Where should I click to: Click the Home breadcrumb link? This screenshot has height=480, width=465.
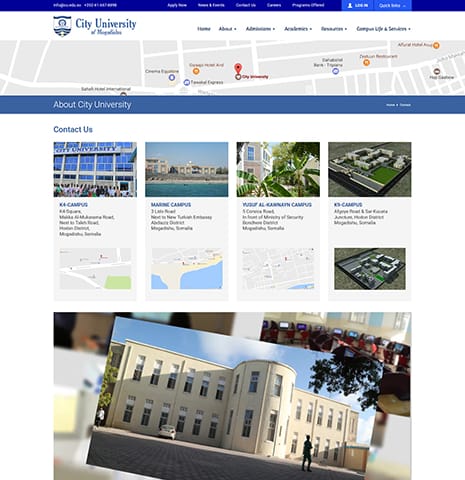(x=390, y=105)
